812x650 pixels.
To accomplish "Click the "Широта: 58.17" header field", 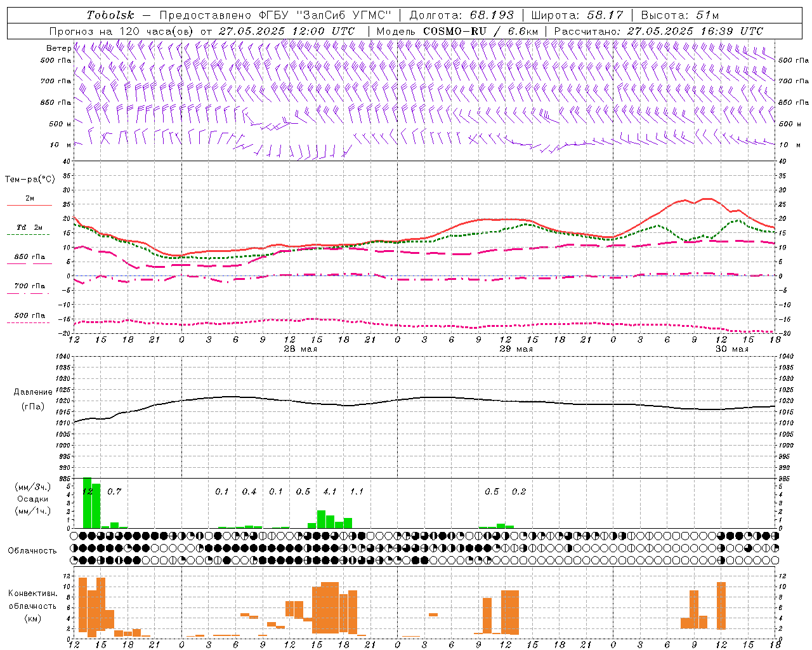I will tap(577, 15).
